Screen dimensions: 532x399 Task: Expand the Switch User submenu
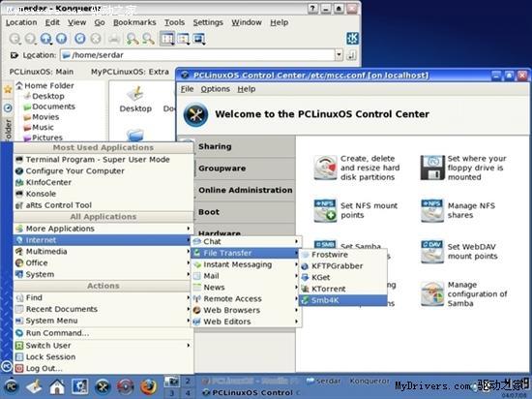pos(103,346)
